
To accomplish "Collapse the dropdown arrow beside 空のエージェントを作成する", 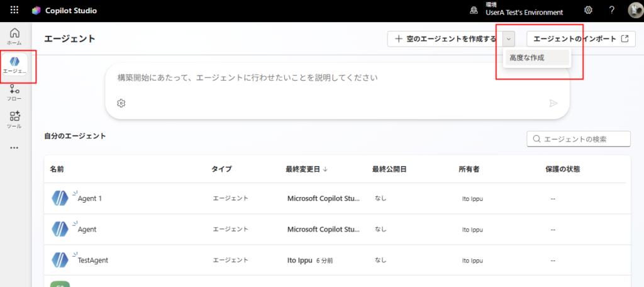I will point(509,39).
